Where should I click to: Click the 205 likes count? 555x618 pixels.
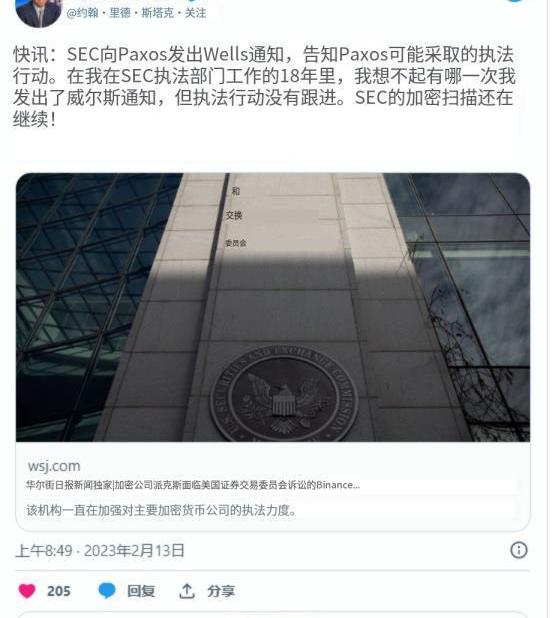coord(59,591)
